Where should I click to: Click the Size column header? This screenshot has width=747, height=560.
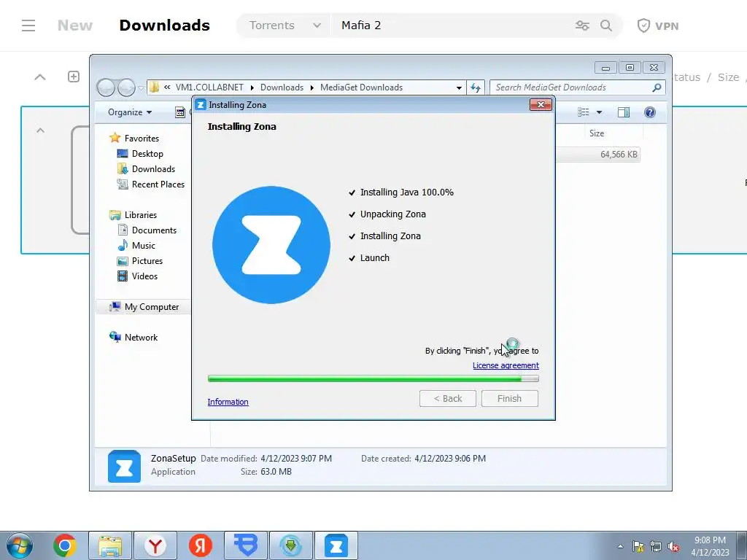pos(597,133)
